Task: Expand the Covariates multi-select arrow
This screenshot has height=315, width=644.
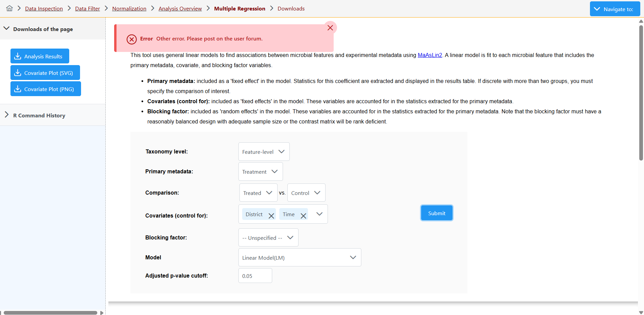Action: pyautogui.click(x=319, y=214)
